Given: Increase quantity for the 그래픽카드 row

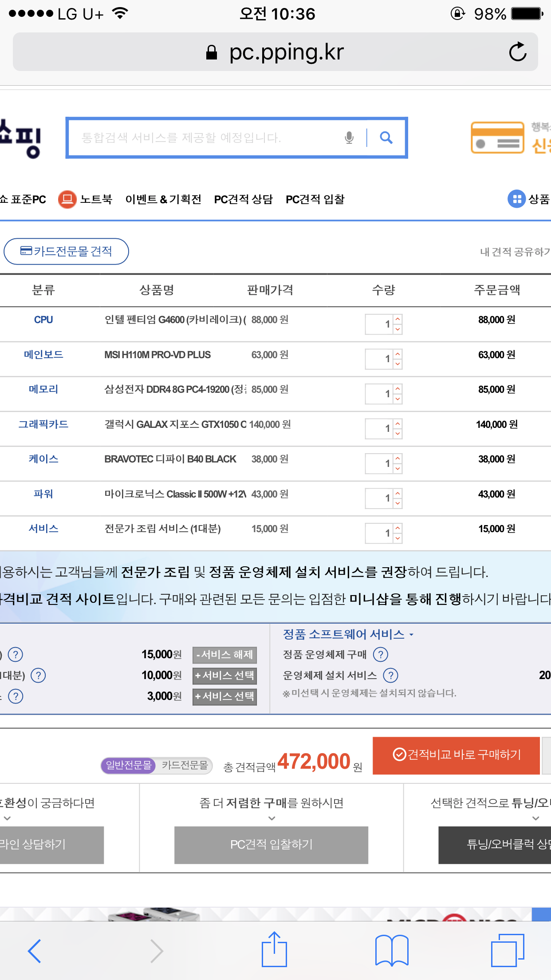Looking at the screenshot, I should (398, 423).
